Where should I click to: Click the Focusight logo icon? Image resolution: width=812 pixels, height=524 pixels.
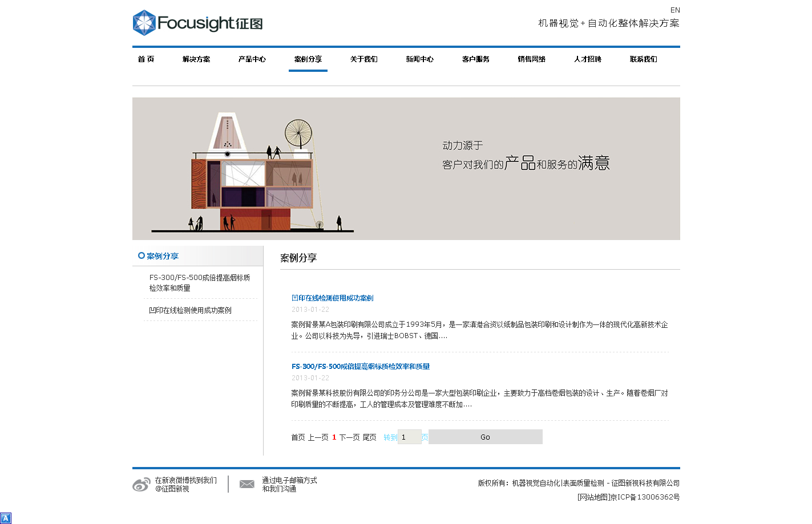144,23
